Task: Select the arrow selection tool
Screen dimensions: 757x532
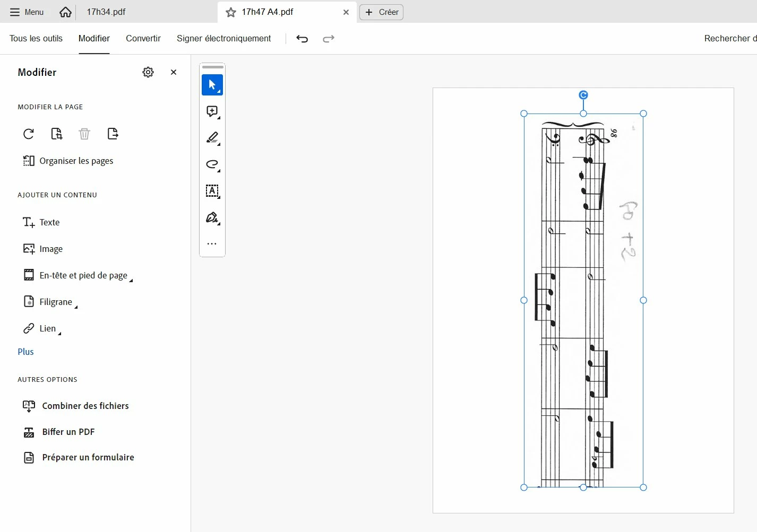Action: point(212,85)
